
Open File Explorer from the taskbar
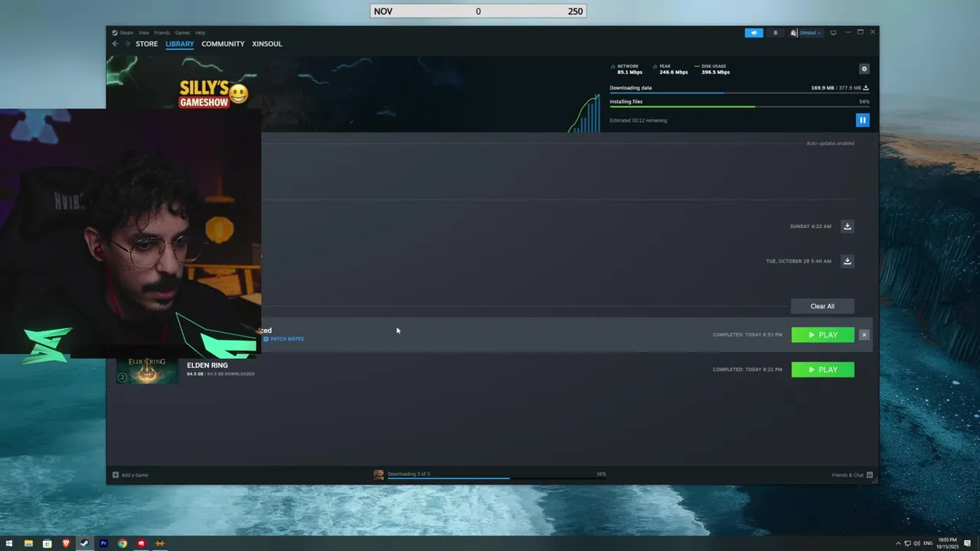[x=28, y=543]
